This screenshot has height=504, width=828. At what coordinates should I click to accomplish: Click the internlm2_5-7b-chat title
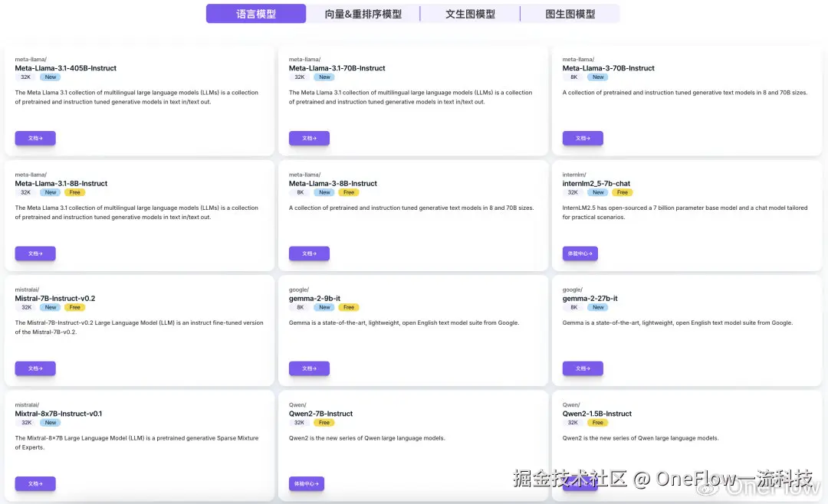(x=596, y=183)
